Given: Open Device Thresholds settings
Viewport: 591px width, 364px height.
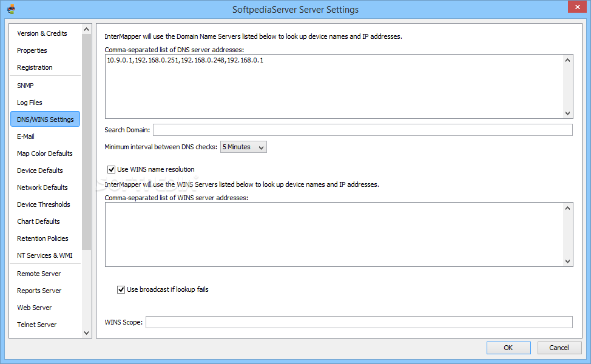Looking at the screenshot, I should click(43, 204).
